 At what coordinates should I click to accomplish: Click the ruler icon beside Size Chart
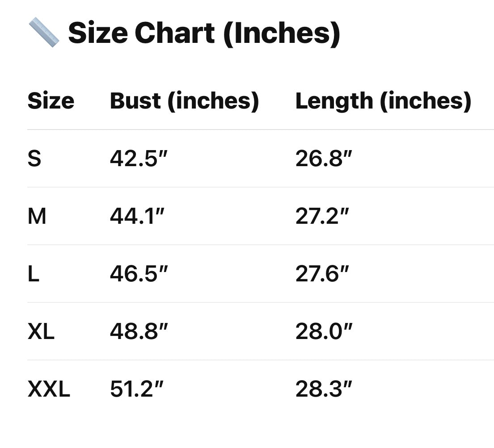point(44,33)
